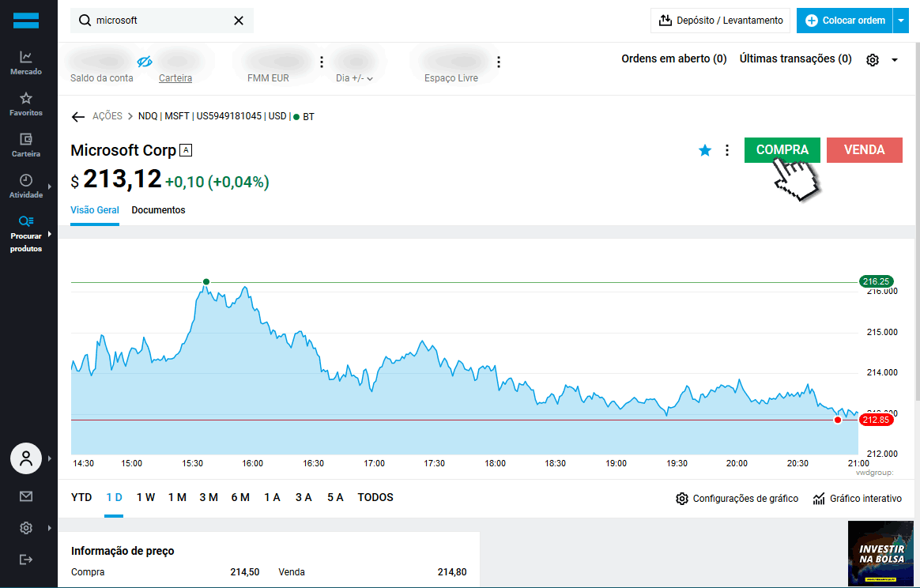
Task: Toggle the favorite star for Microsoft
Action: click(x=705, y=151)
